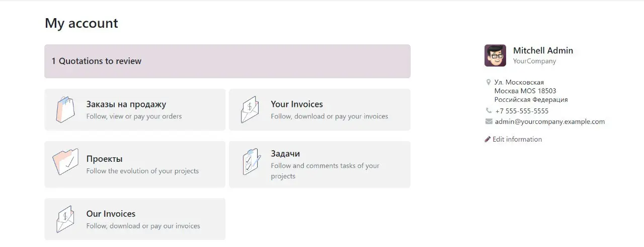This screenshot has height=247, width=644.
Task: Click the Edit information link
Action: 517,139
